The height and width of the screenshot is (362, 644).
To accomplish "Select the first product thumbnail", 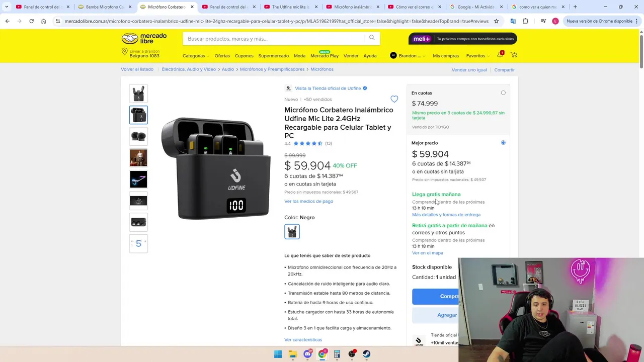I will tap(138, 94).
